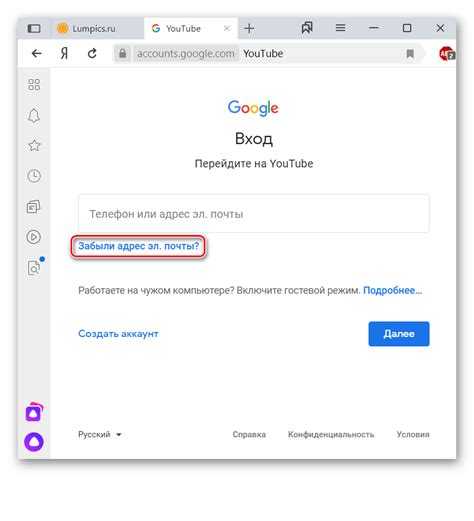The image size is (474, 521).
Task: Follow the Забыли адрес эл. почты link
Action: [x=138, y=246]
